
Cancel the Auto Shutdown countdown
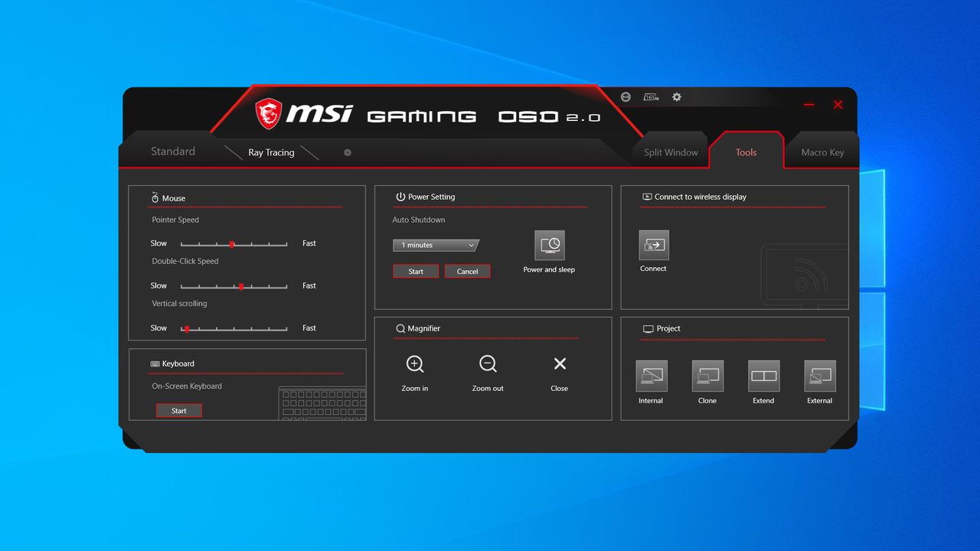tap(467, 271)
